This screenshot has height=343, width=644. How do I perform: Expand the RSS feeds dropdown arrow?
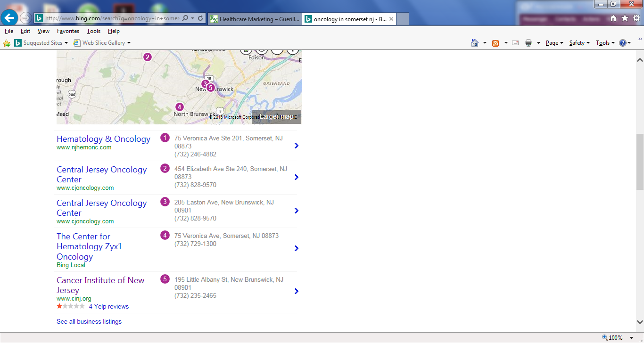point(505,43)
